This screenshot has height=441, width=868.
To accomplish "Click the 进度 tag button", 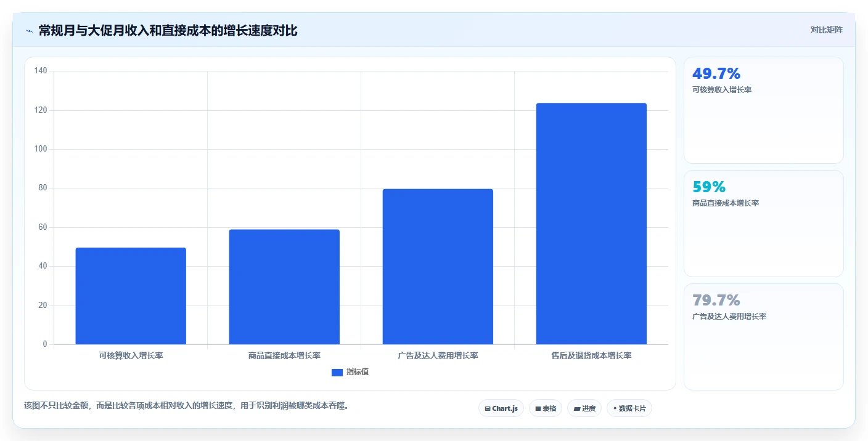I will tap(584, 408).
